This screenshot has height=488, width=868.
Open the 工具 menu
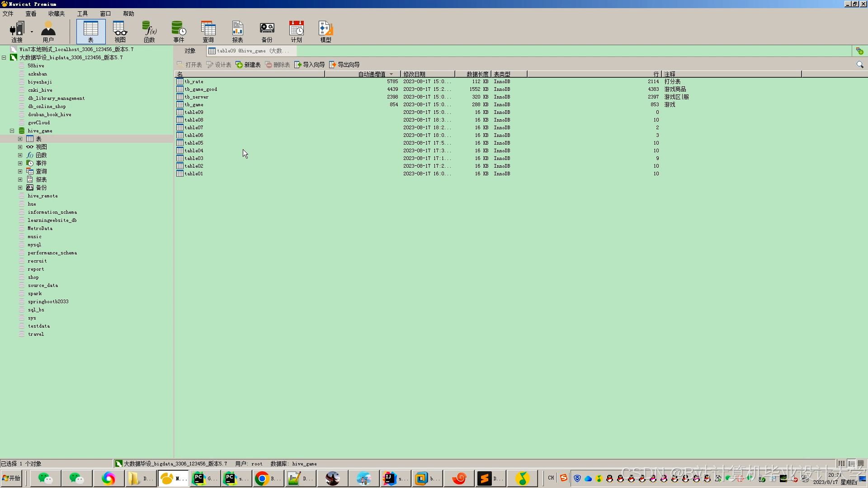(82, 14)
